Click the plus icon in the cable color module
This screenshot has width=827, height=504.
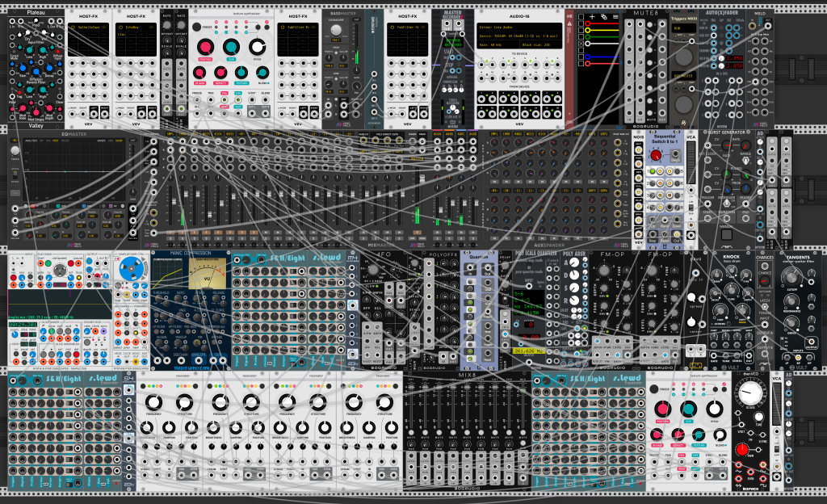tap(592, 17)
